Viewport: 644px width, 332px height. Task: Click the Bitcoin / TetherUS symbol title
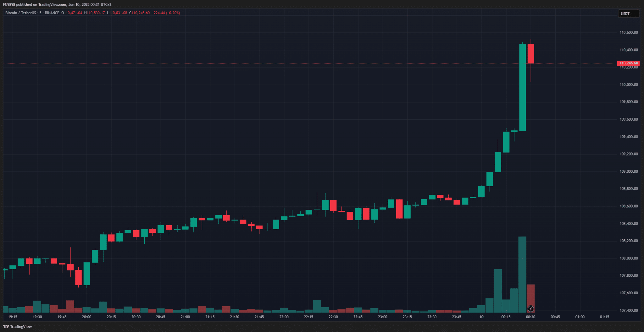pos(20,13)
